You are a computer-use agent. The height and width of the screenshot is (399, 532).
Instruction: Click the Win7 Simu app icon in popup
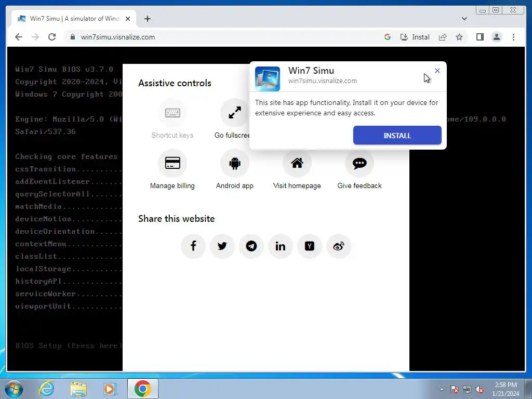coord(268,79)
